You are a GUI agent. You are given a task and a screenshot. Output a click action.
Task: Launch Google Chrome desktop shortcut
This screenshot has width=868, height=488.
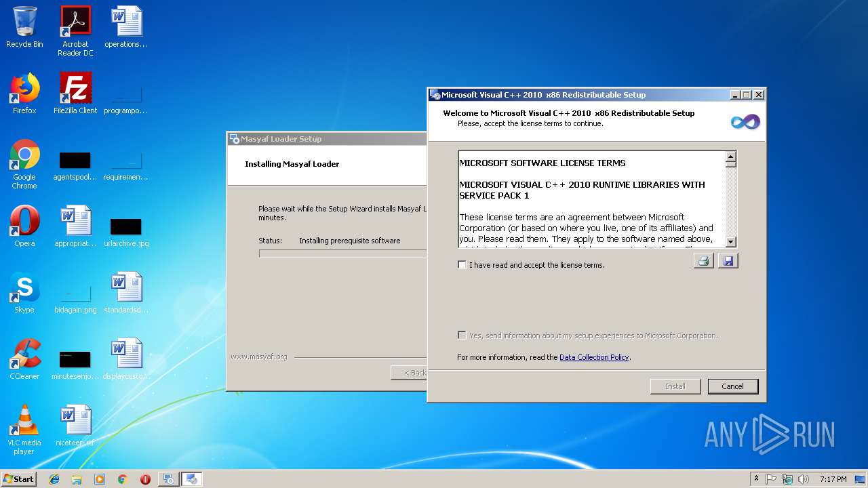[x=24, y=164]
